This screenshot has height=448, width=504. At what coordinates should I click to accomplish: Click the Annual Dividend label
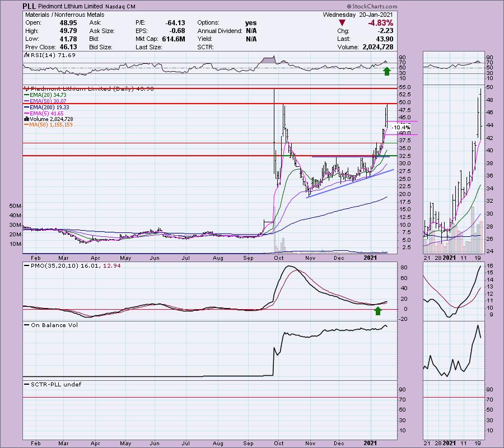pos(220,31)
